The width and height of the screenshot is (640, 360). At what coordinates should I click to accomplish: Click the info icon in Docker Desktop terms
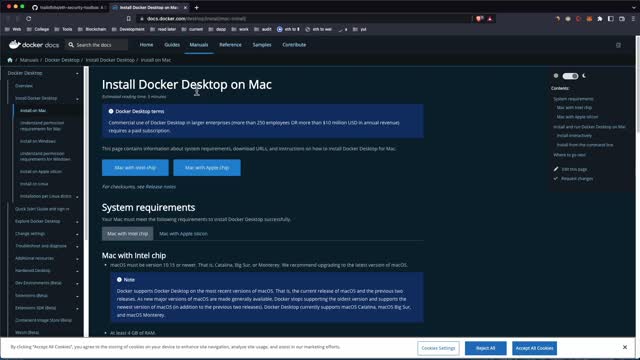[111, 111]
